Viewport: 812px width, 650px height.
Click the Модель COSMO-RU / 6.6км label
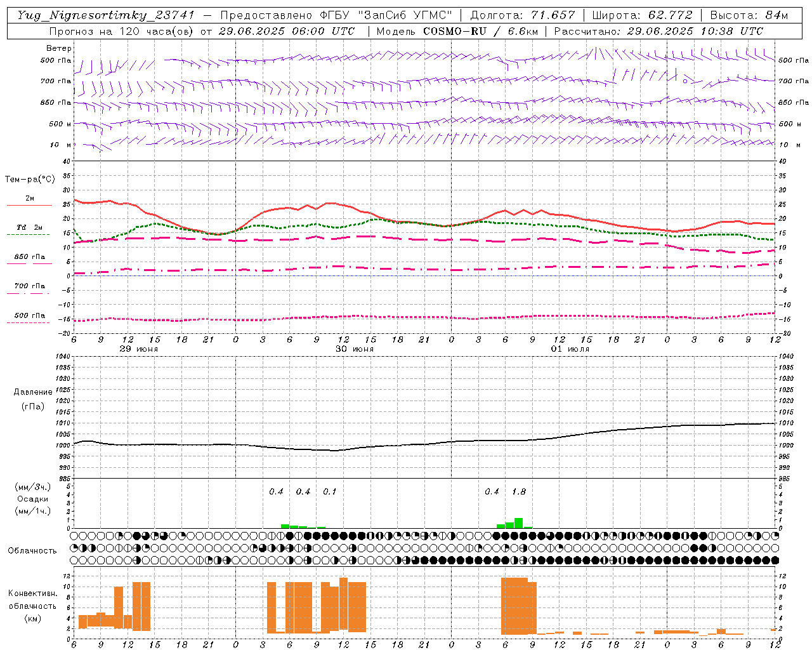click(457, 31)
